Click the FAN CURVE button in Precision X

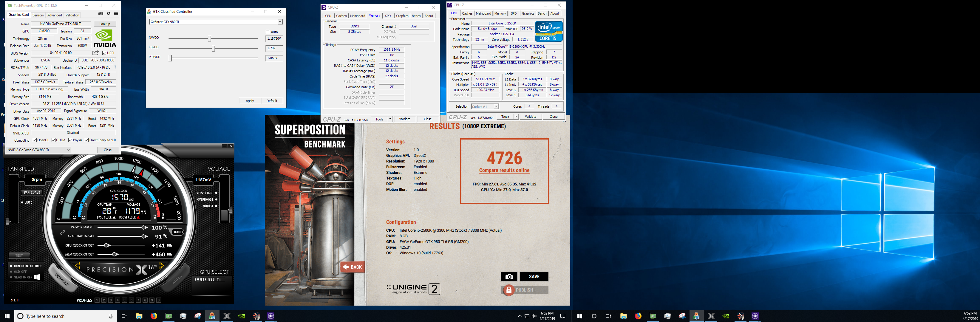(x=32, y=192)
